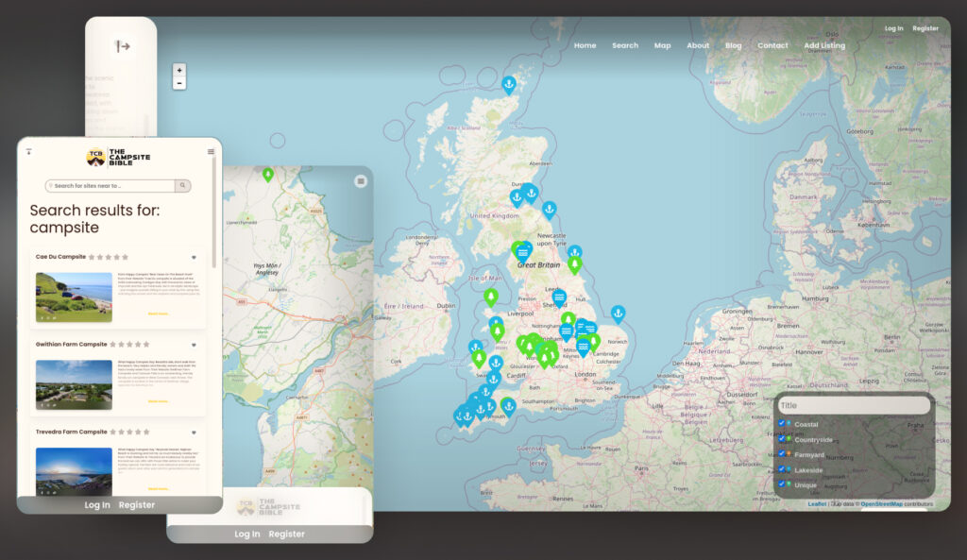Uncheck the Countryside filter checkbox
The height and width of the screenshot is (560, 967).
coord(781,439)
